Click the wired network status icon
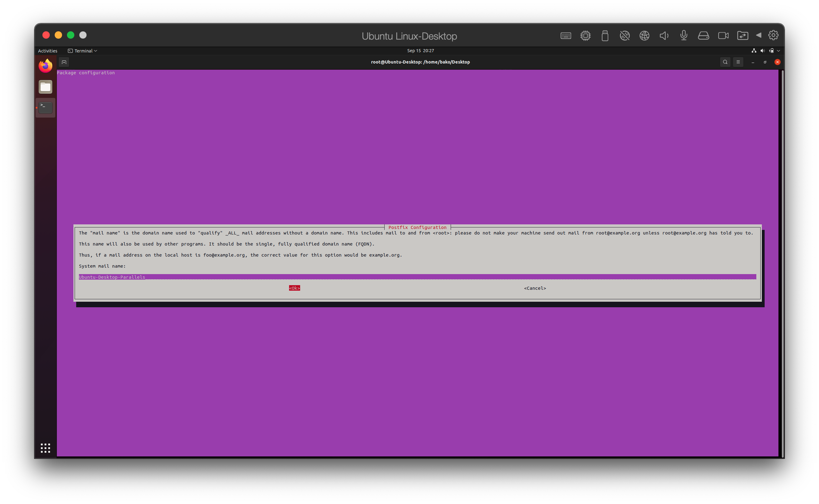This screenshot has height=504, width=819. coord(754,51)
